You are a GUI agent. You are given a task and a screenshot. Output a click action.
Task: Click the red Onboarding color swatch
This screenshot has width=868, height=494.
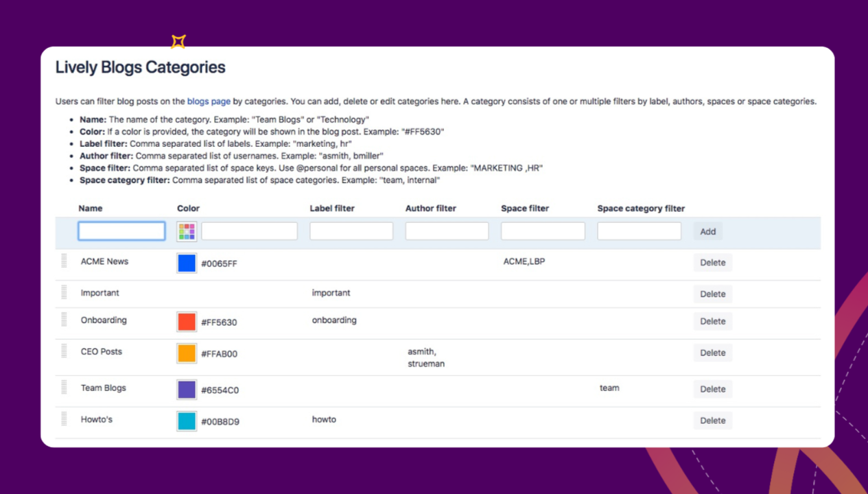tap(187, 322)
